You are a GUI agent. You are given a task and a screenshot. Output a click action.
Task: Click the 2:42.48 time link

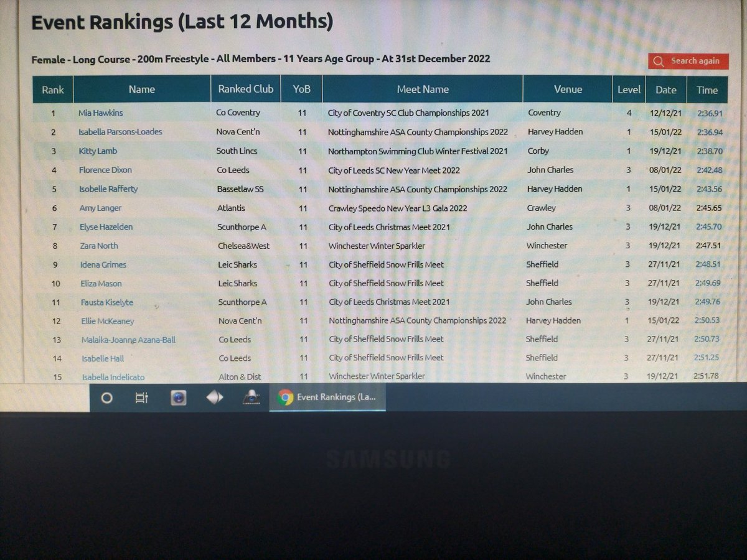pyautogui.click(x=710, y=170)
